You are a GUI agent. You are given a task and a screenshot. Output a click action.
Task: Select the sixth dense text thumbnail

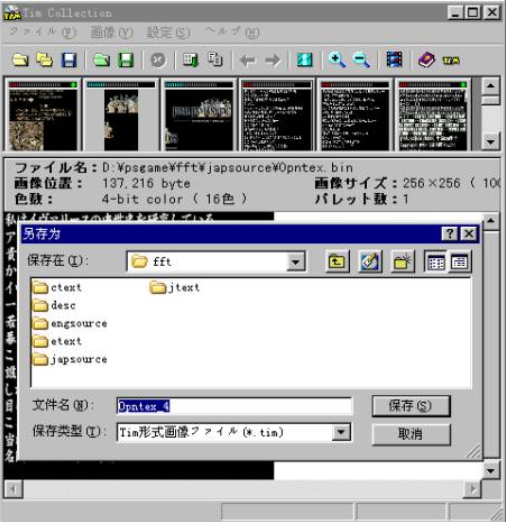coord(433,115)
